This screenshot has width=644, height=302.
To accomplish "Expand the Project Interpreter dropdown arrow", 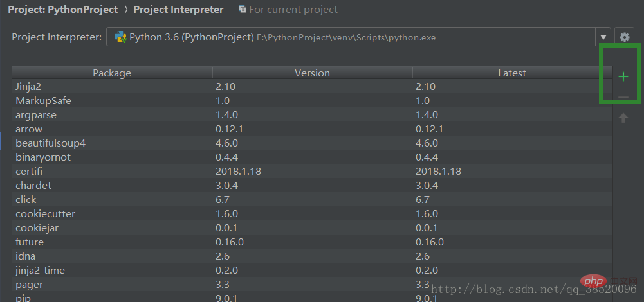I will (x=603, y=37).
